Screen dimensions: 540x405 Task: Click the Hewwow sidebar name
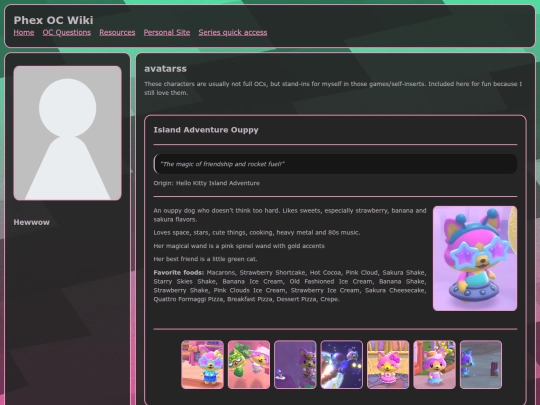coord(32,222)
